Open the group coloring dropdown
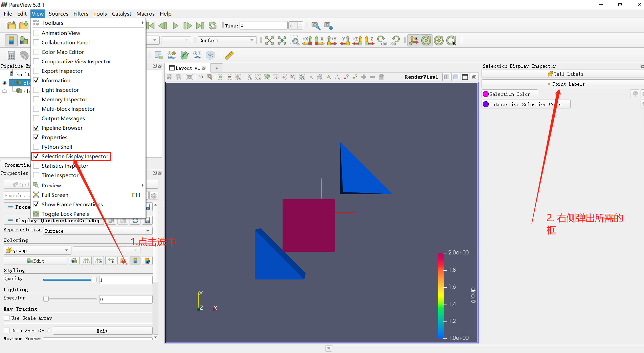 37,250
